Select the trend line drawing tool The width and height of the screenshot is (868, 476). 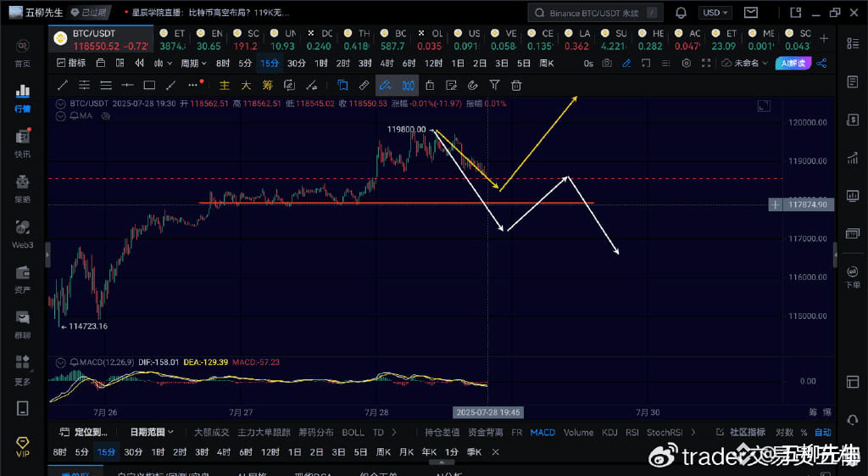point(63,85)
